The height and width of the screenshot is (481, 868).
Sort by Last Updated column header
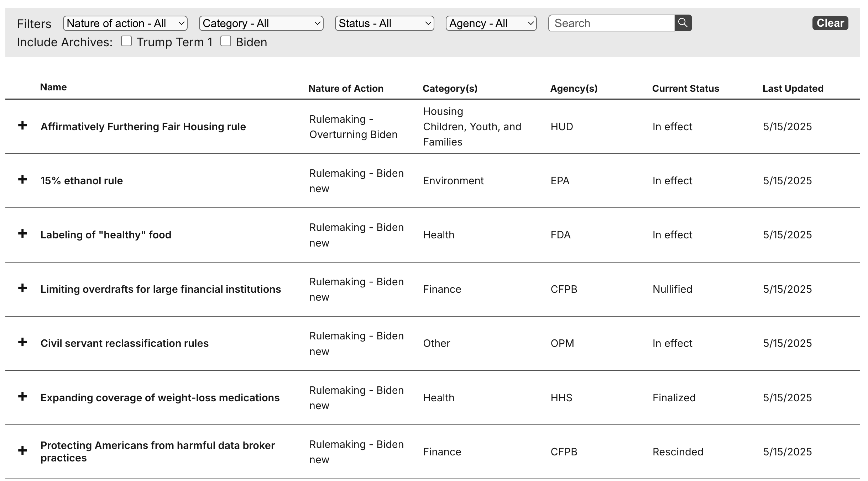(793, 89)
